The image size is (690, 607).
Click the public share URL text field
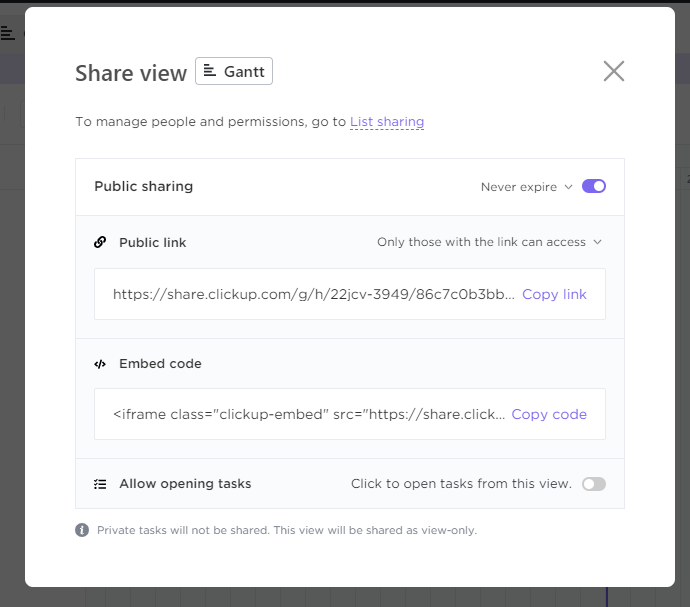point(350,294)
